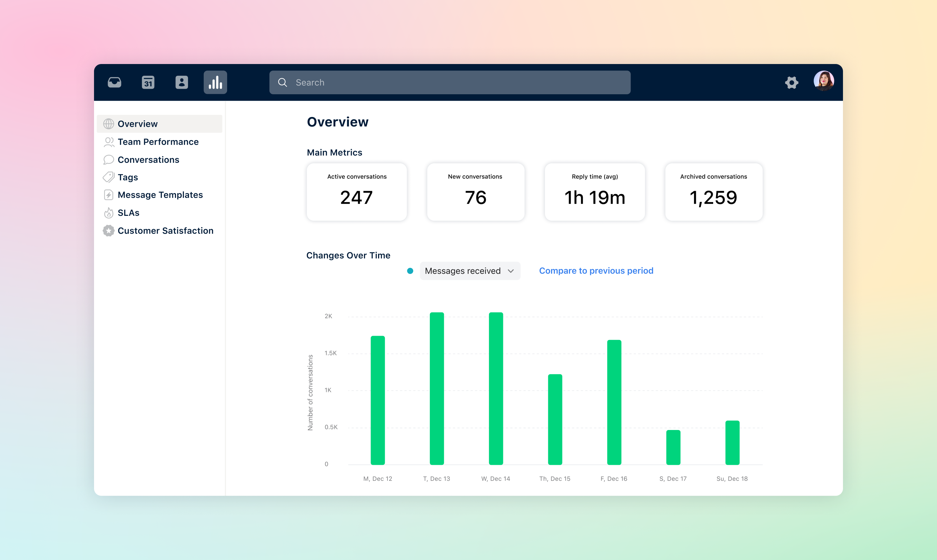Viewport: 937px width, 560px height.
Task: Open settings gear icon
Action: 791,82
